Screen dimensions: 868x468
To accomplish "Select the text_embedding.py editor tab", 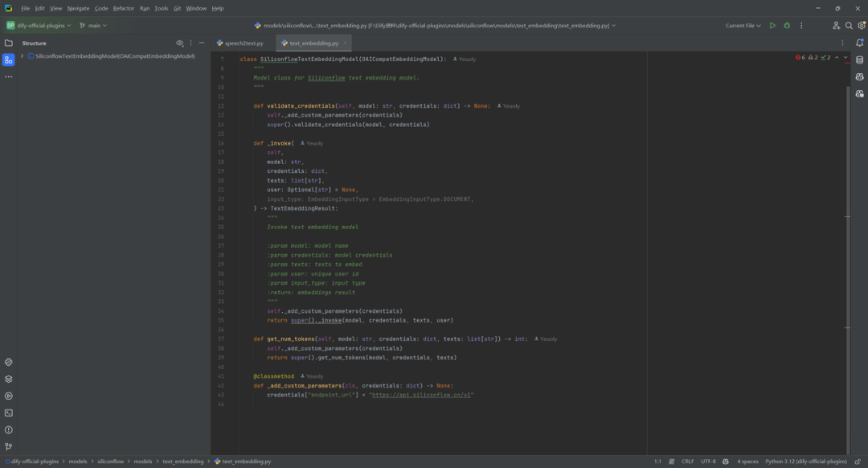I will 314,43.
